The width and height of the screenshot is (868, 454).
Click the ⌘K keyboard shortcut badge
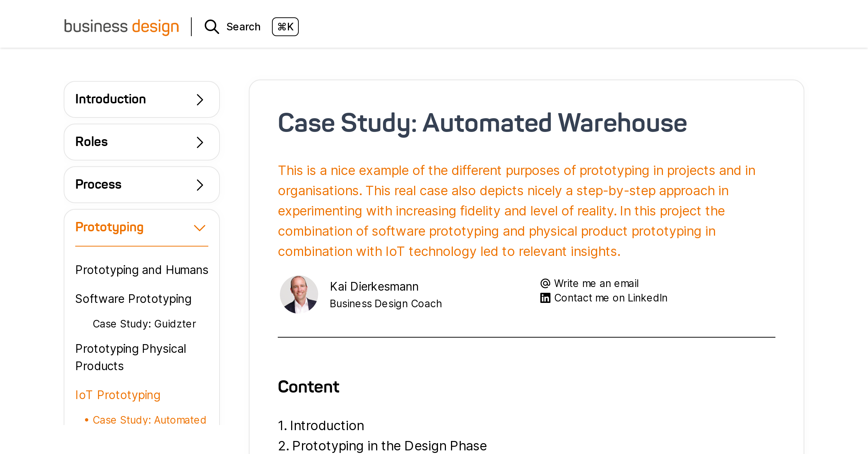pos(285,27)
